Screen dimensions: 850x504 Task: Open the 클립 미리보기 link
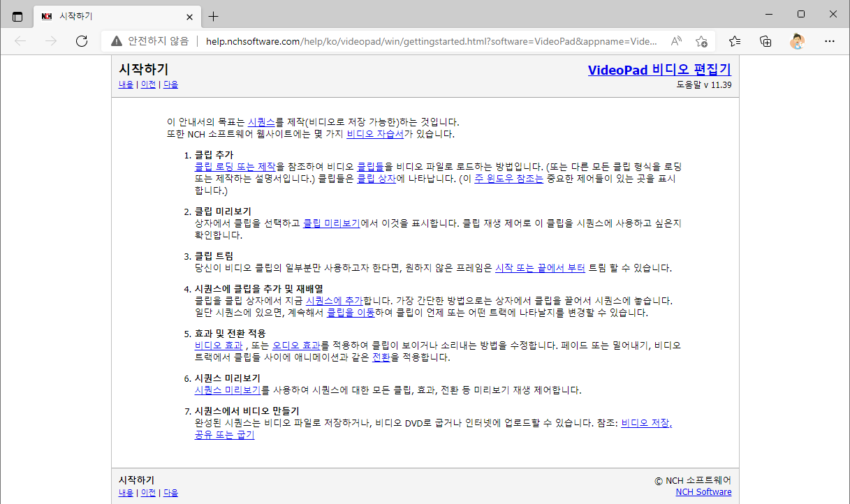tap(331, 223)
